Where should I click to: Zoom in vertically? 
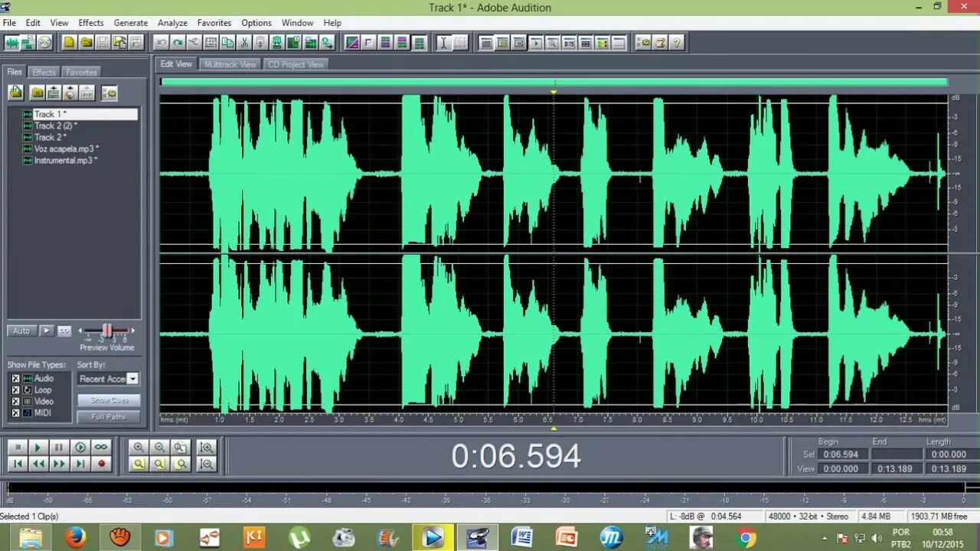click(x=206, y=448)
